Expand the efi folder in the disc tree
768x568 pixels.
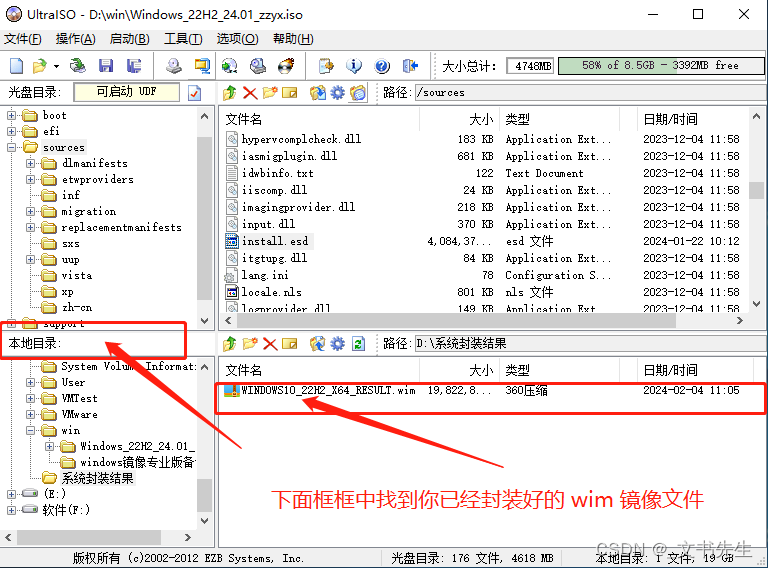pos(11,131)
